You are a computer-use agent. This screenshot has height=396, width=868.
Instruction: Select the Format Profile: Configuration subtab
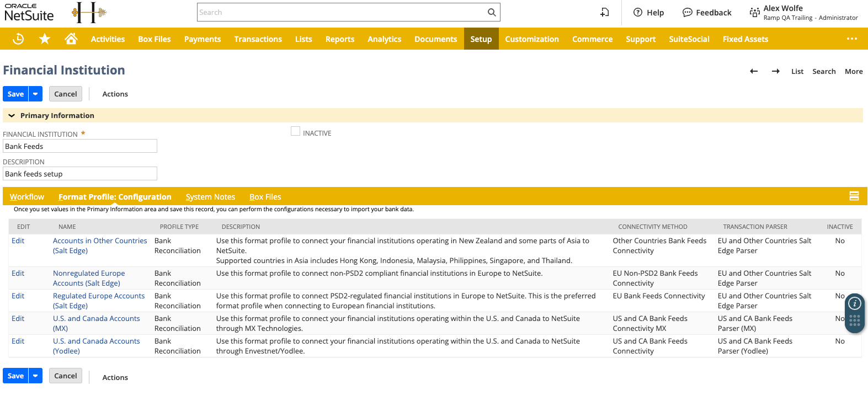[x=115, y=196]
